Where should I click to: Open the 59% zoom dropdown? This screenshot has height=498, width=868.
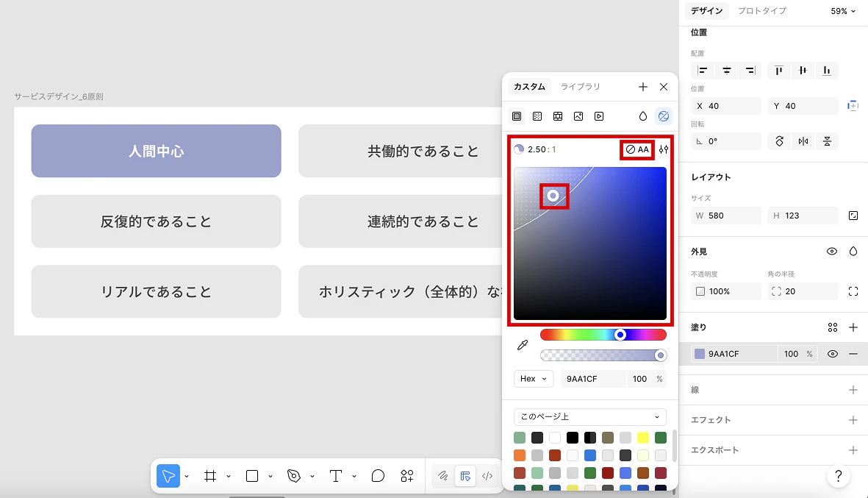pos(843,11)
